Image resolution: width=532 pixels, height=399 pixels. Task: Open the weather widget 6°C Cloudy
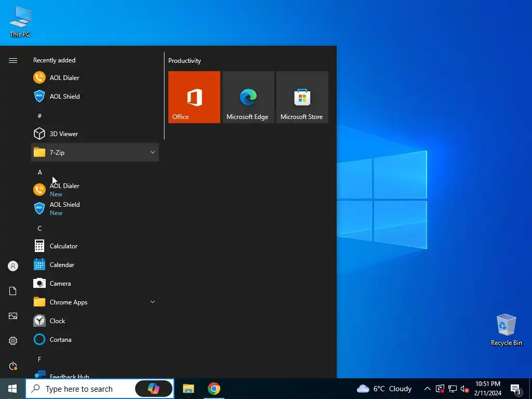point(384,389)
